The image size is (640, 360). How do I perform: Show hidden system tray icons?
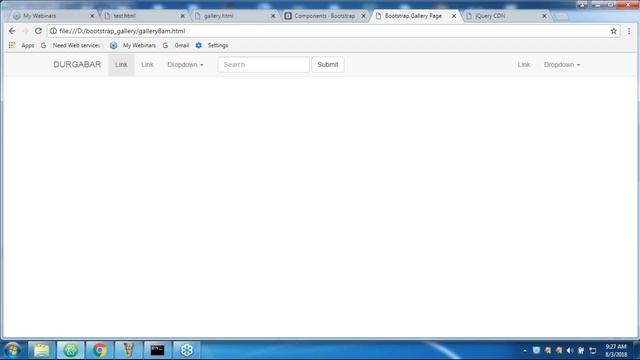coord(524,351)
